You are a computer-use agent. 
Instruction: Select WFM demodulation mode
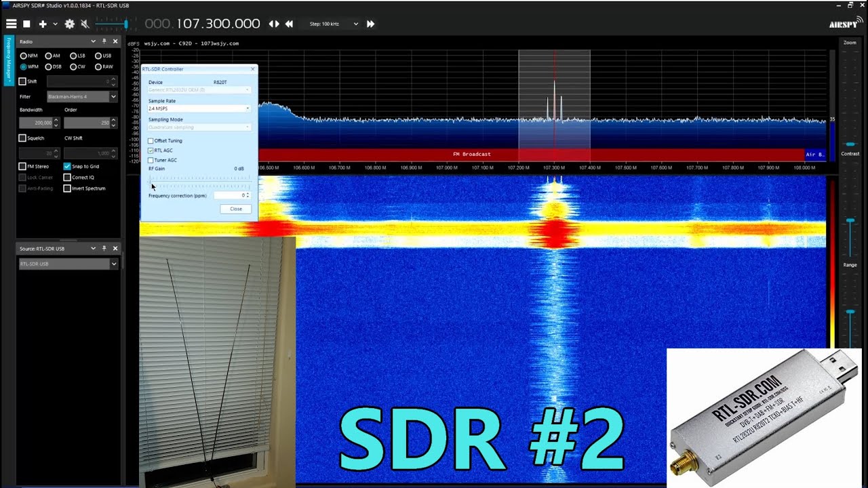pyautogui.click(x=28, y=66)
